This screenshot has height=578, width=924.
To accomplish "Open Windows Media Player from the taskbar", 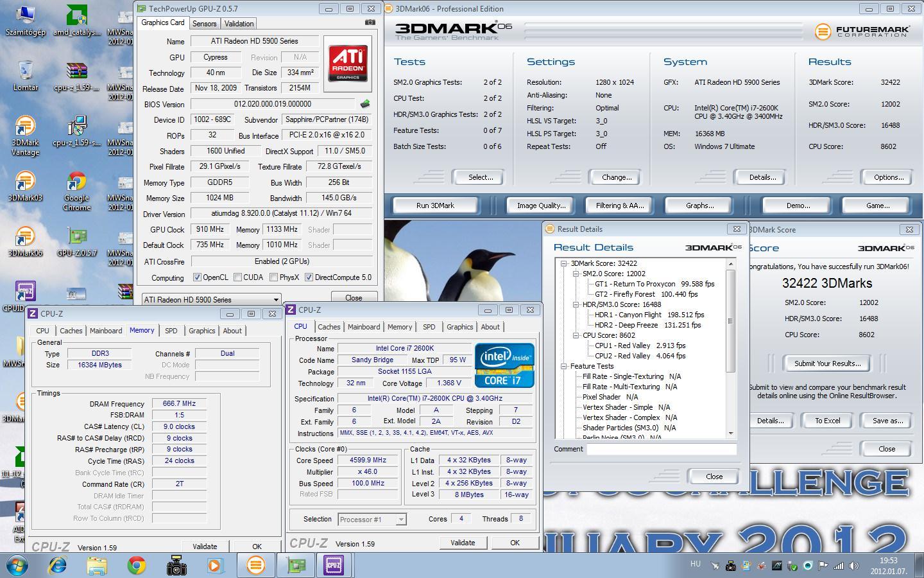I will tap(215, 565).
